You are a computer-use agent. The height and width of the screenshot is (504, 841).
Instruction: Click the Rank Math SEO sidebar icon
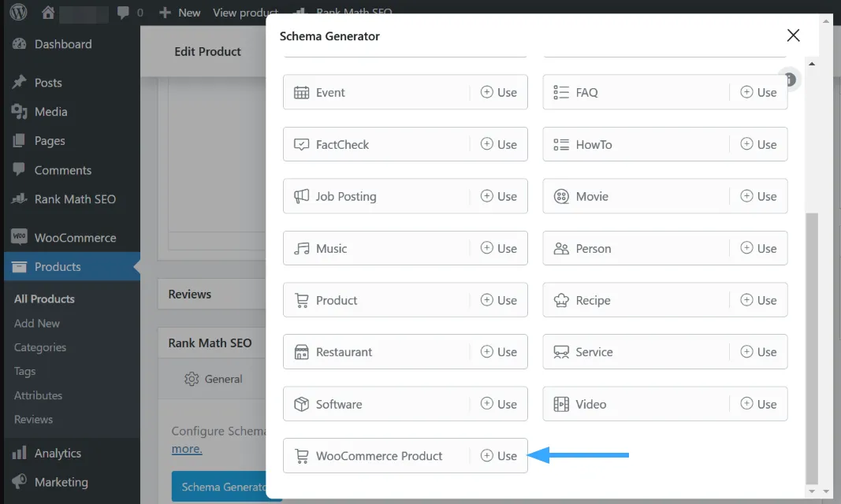(19, 198)
